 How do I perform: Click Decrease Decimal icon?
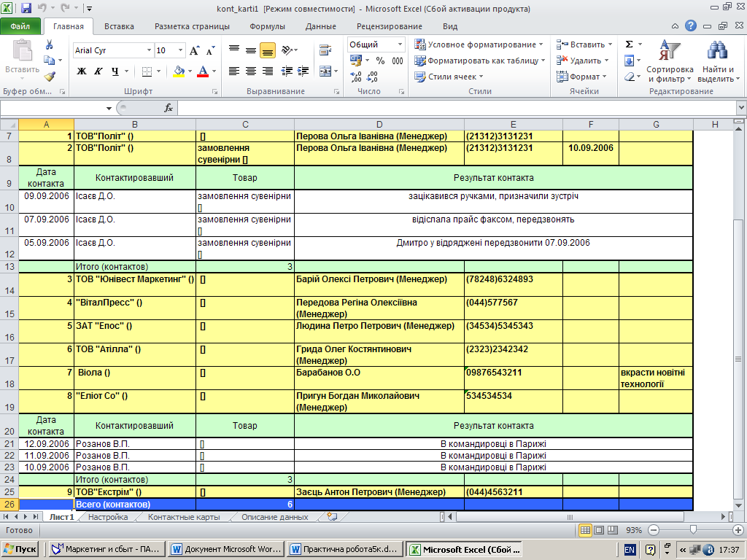point(373,77)
